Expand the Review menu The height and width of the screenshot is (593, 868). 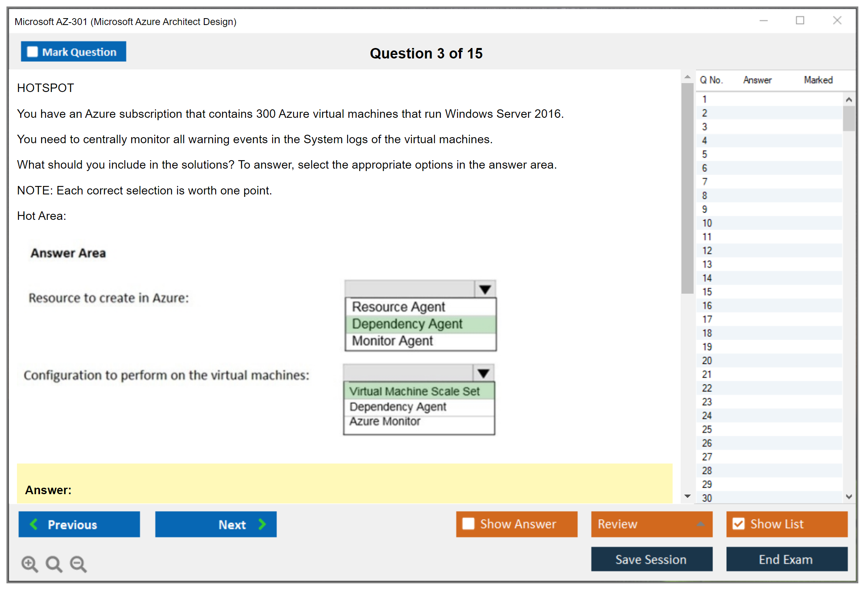[700, 524]
